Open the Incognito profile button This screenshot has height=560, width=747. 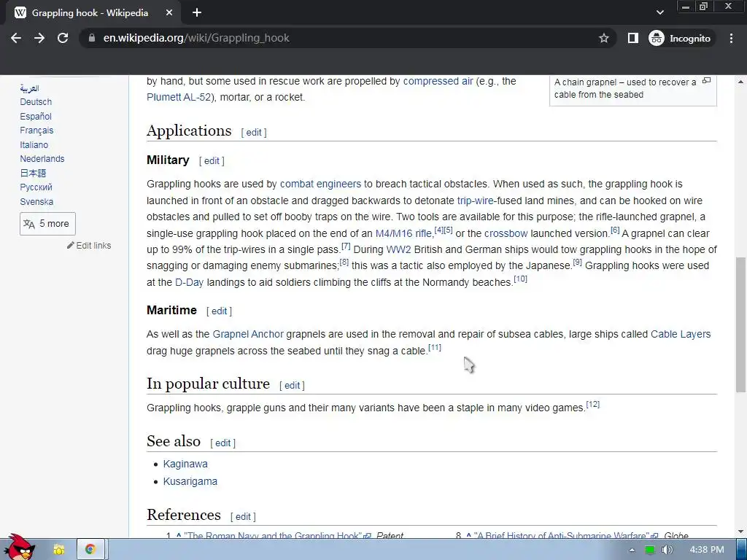click(680, 38)
